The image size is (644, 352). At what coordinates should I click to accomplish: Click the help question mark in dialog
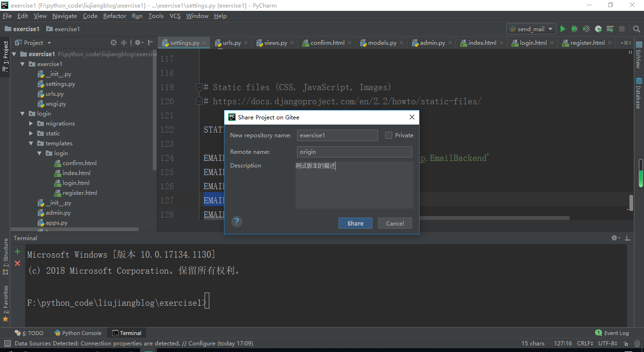coord(237,221)
